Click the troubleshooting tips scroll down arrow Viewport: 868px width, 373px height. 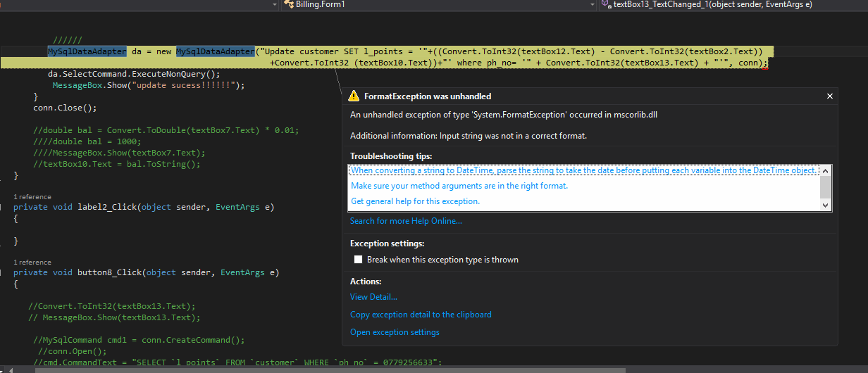pos(826,205)
